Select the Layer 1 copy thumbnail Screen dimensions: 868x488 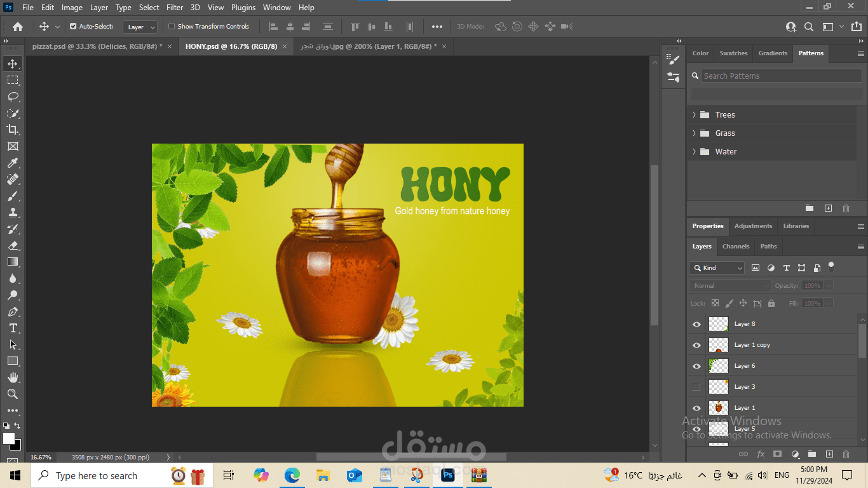pos(718,345)
